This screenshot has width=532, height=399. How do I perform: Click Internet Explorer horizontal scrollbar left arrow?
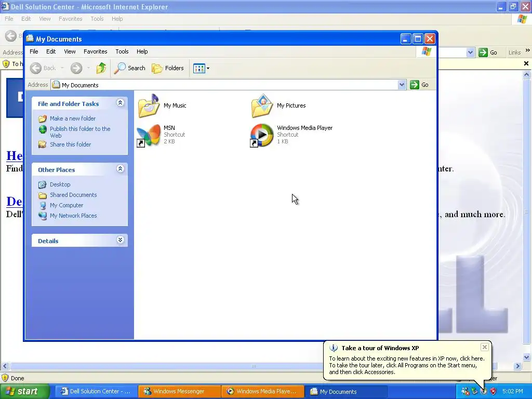[5, 366]
